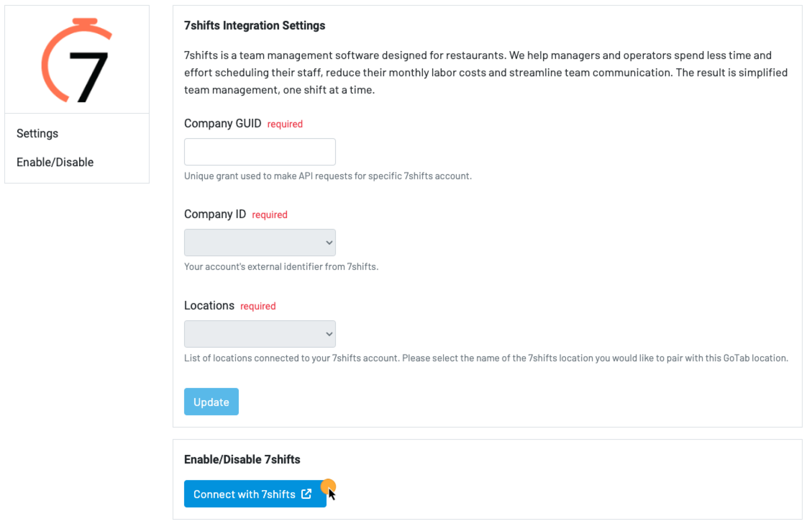Click the Locations field label
This screenshot has width=812, height=524.
[x=209, y=306]
